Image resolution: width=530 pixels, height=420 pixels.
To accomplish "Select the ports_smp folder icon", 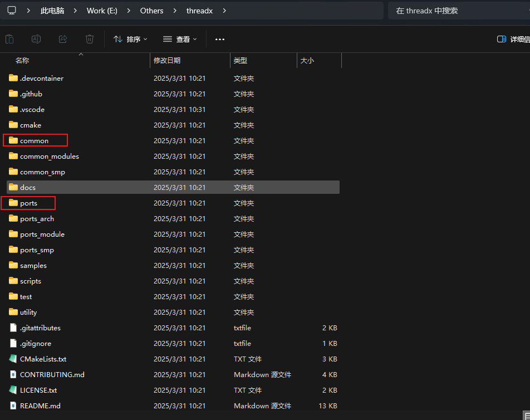I will 13,250.
